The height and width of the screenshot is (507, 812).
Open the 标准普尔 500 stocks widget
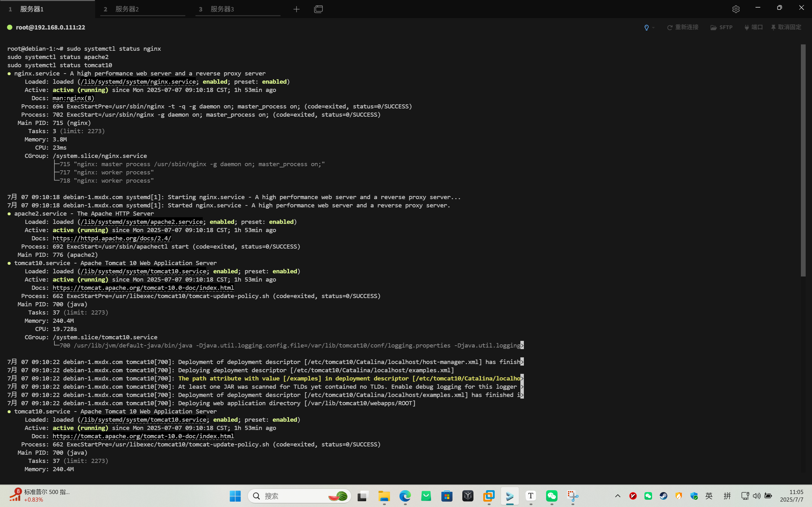click(40, 496)
